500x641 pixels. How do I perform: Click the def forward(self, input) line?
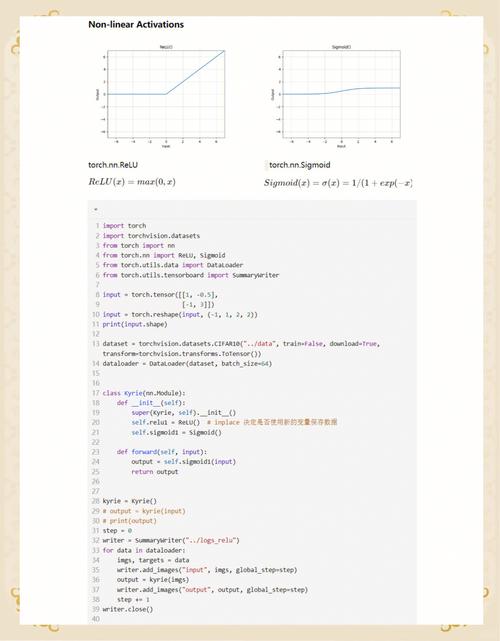coord(162,452)
